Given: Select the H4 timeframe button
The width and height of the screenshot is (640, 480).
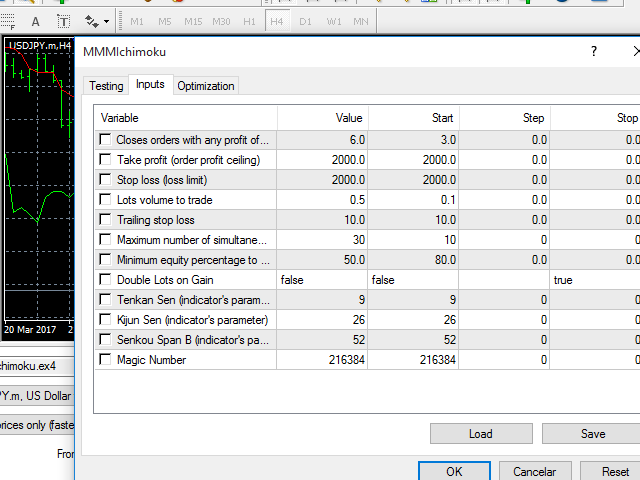Looking at the screenshot, I should [277, 20].
